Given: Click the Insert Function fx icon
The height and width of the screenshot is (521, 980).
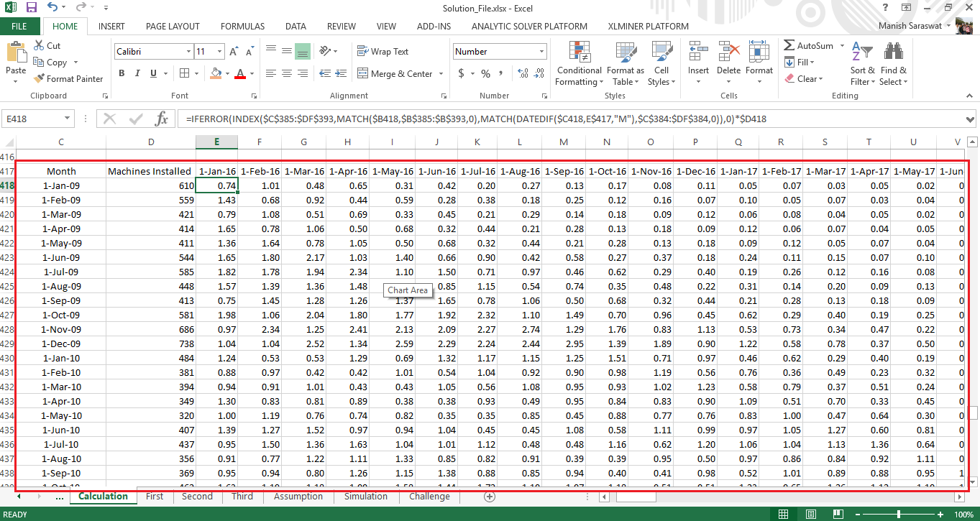Looking at the screenshot, I should (162, 119).
